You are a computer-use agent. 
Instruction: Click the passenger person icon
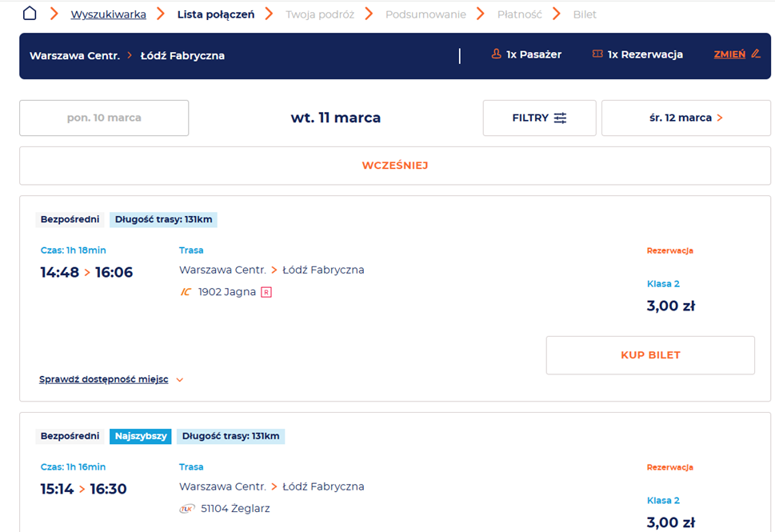coord(496,54)
